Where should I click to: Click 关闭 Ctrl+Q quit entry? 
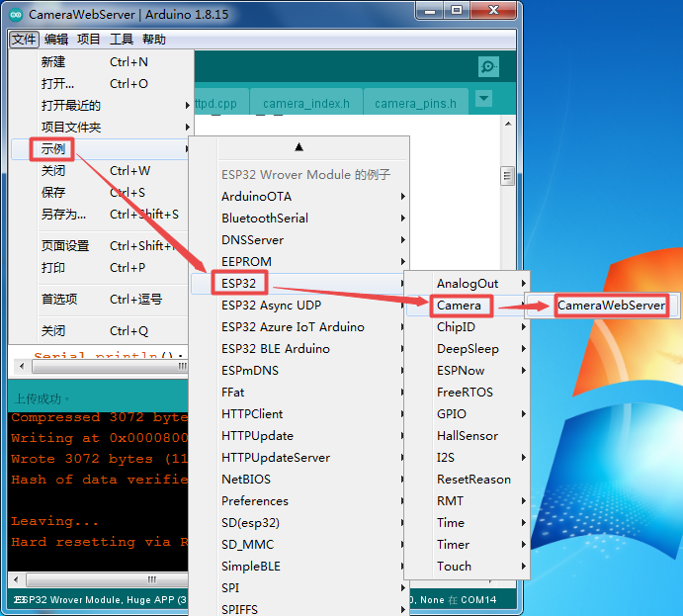[101, 331]
